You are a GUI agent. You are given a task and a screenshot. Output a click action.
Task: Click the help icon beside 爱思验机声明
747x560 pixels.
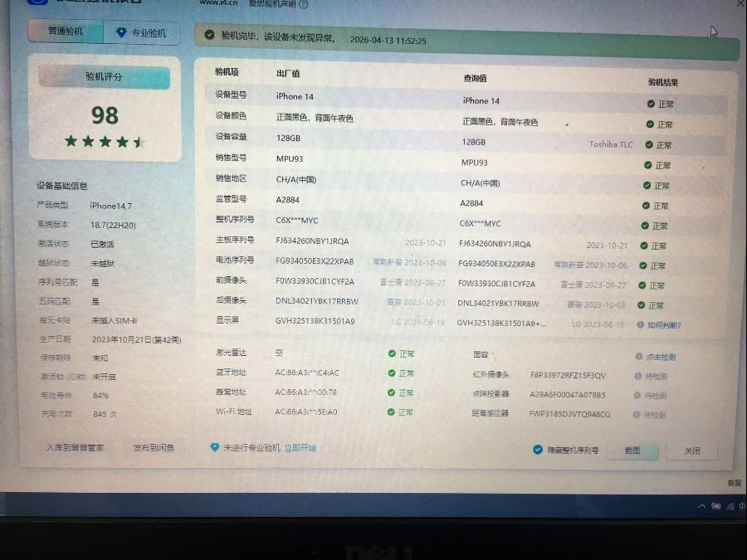(x=304, y=4)
